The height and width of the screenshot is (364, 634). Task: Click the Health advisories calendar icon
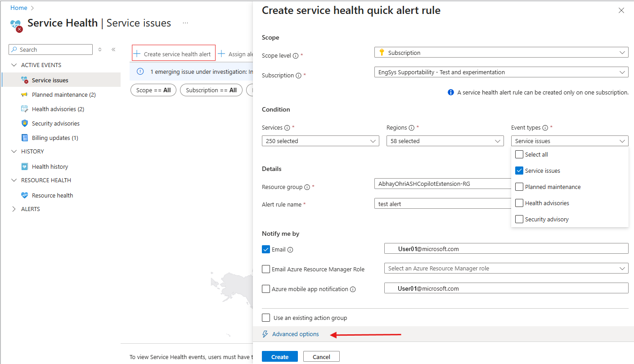click(25, 109)
